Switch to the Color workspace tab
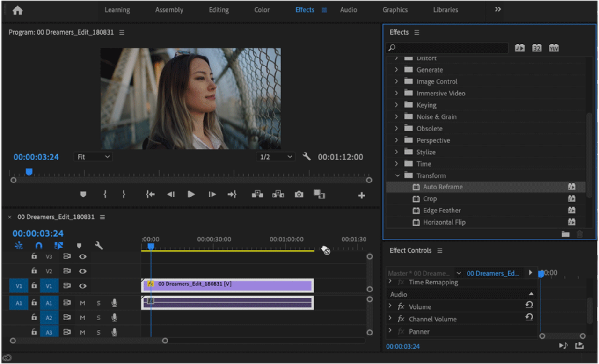599x364 pixels. [x=262, y=9]
